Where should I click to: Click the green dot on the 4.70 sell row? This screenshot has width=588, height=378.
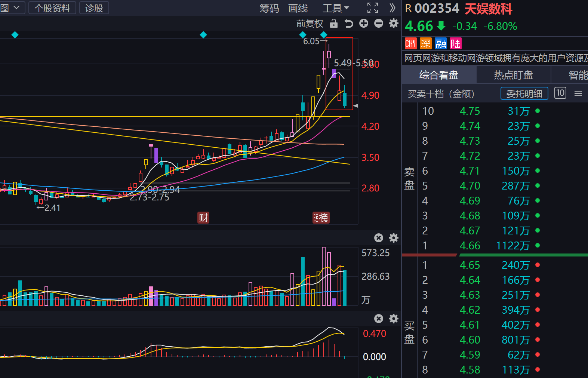tap(538, 186)
